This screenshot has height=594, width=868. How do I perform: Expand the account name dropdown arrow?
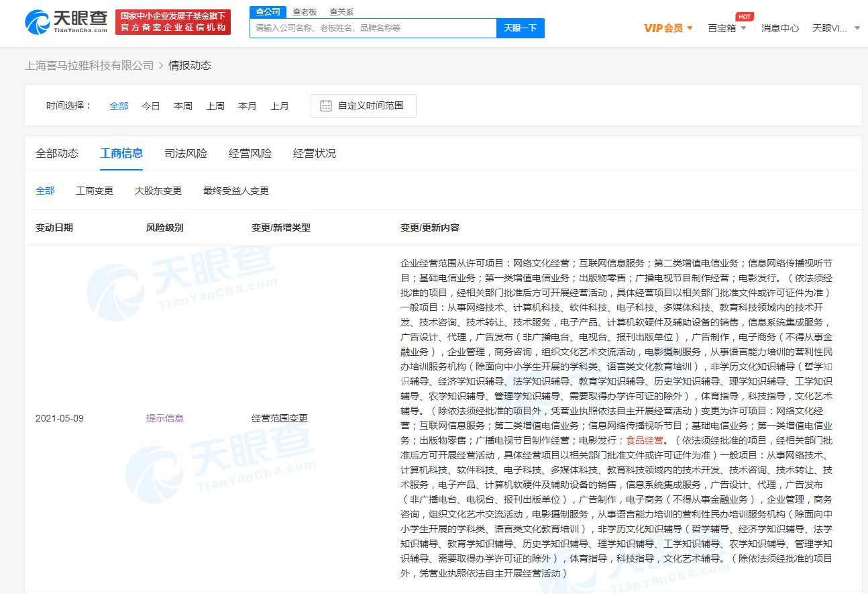[857, 28]
